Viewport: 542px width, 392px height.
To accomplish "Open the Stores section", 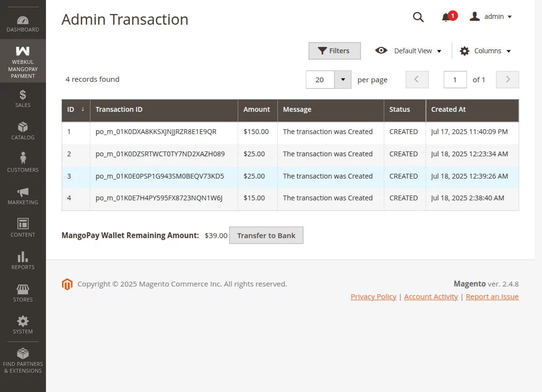I will [23, 291].
